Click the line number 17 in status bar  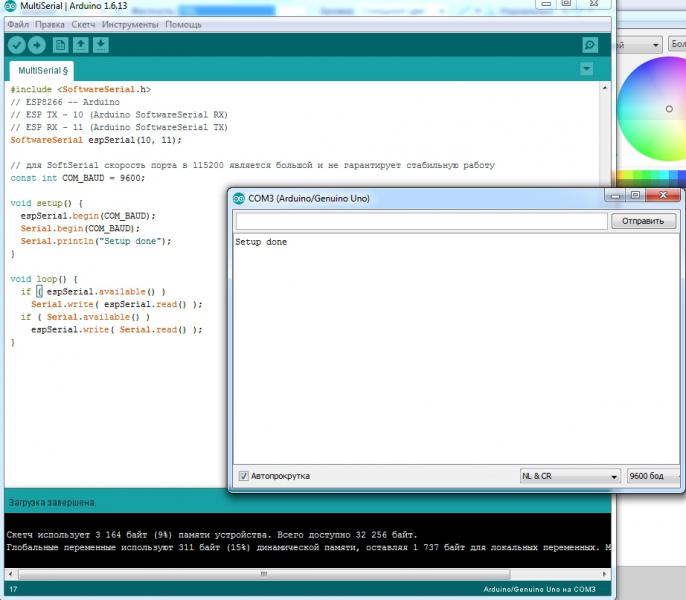point(13,589)
